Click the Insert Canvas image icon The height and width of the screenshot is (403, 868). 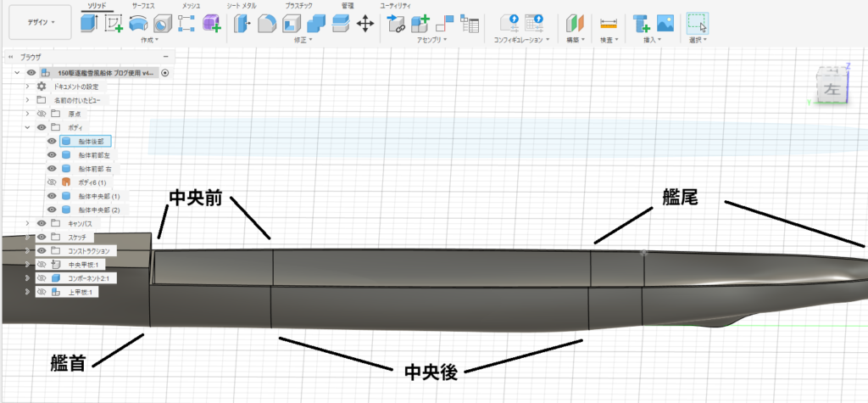pos(665,23)
